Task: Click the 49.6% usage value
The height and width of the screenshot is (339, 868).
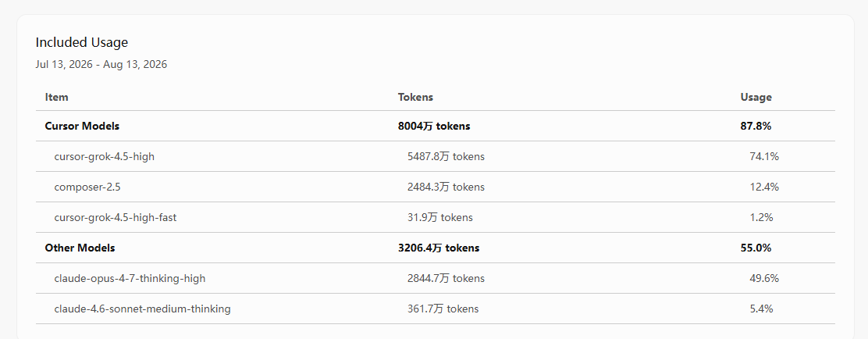Action: [764, 279]
